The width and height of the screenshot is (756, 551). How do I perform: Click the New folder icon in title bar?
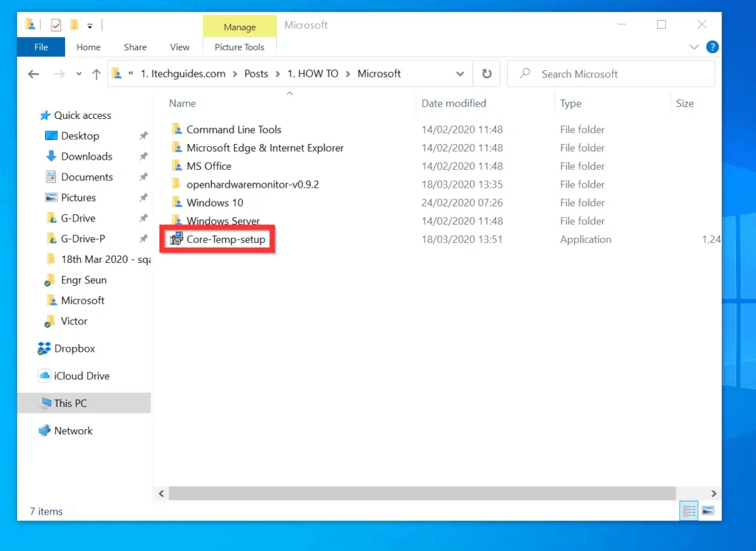[x=74, y=25]
